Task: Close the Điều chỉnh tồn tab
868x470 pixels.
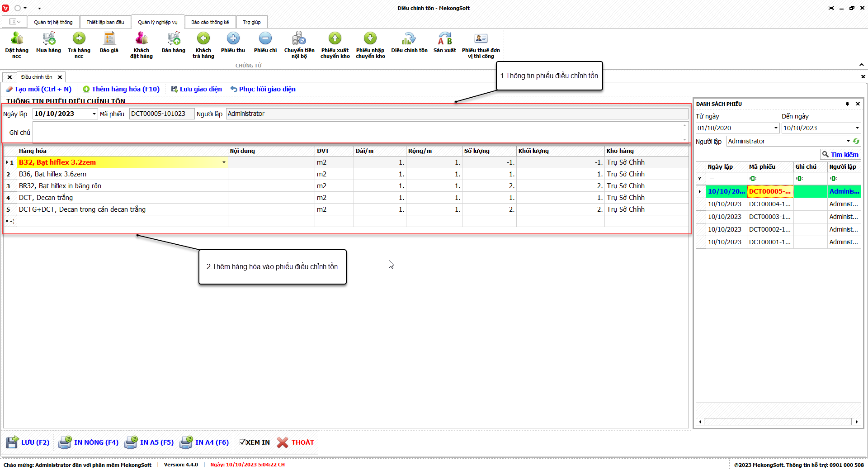Action: 60,77
